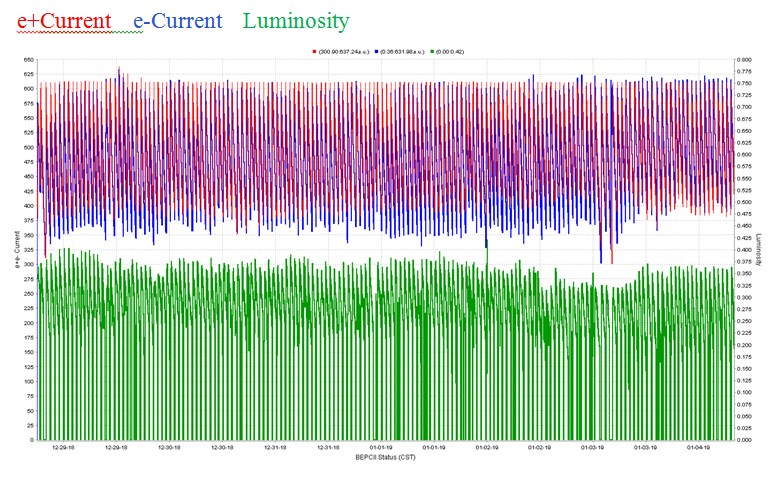This screenshot has height=482, width=784.
Task: Click legend entry (300.90:637.24a.u.)
Action: (344, 51)
